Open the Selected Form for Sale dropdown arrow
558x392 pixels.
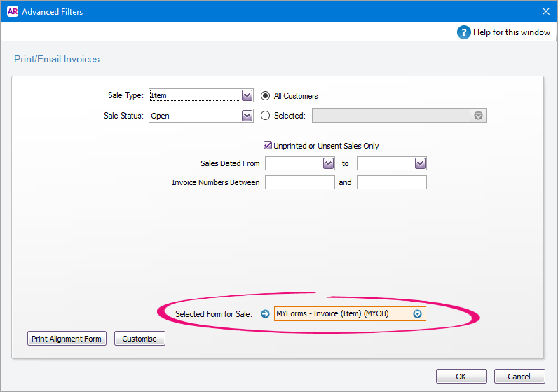(417, 313)
